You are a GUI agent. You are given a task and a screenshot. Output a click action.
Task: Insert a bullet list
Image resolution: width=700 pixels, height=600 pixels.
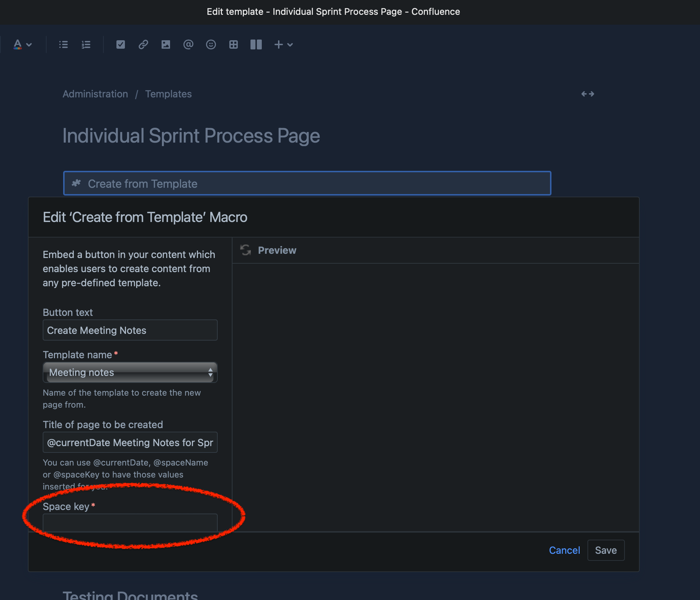(64, 44)
